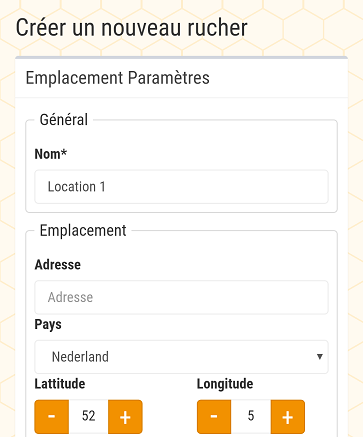The height and width of the screenshot is (437, 363).
Task: Click the Nom* field label
Action: (51, 154)
